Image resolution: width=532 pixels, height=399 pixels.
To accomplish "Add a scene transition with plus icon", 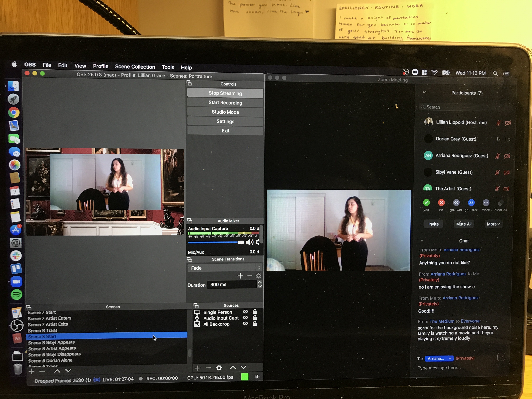I will pos(240,276).
